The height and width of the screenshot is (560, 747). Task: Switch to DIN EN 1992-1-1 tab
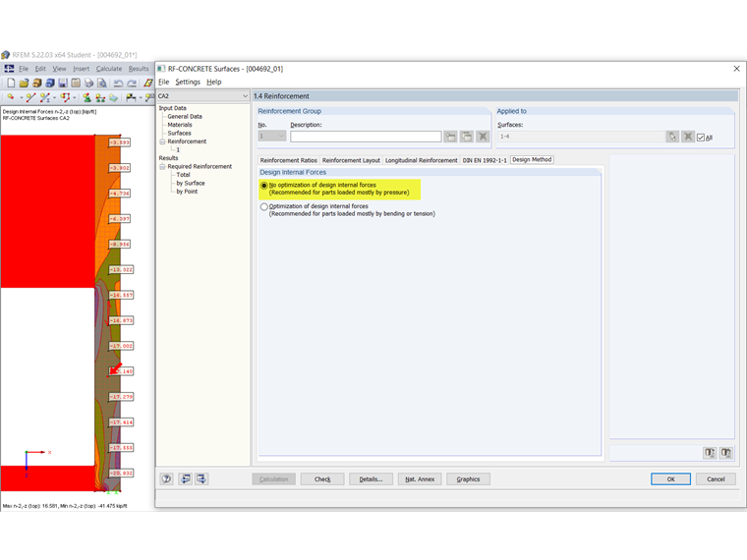485,160
